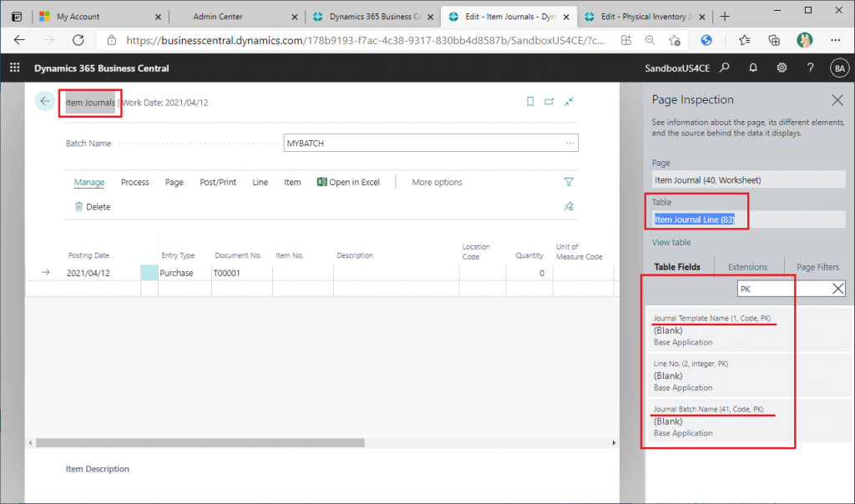The height and width of the screenshot is (504, 855).
Task: Open the settings gear menu
Action: [x=782, y=68]
